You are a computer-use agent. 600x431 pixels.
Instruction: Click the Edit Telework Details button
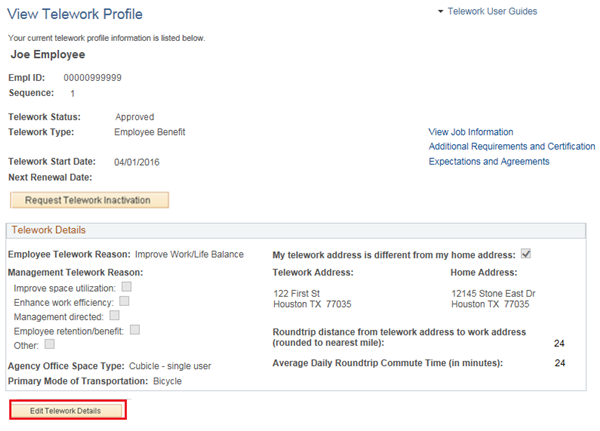[68, 410]
